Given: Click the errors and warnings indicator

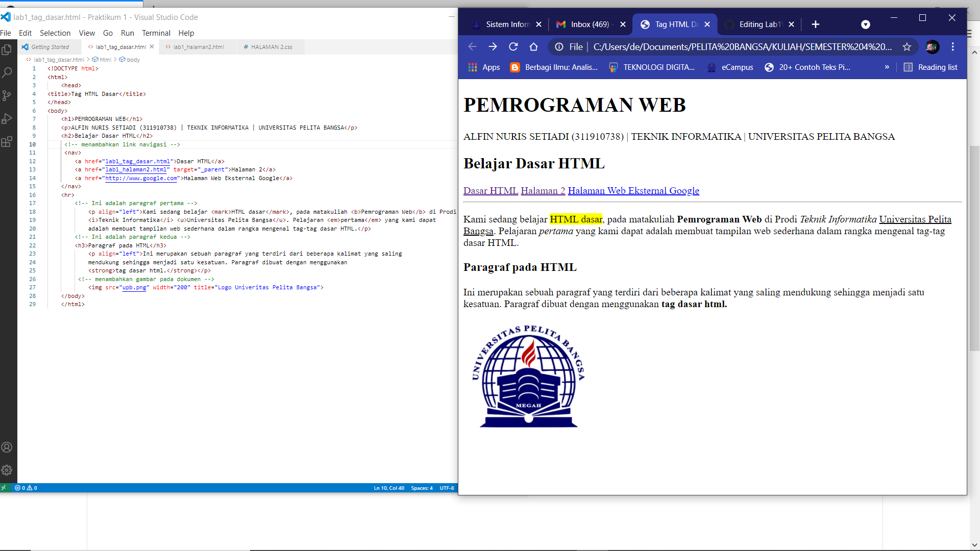Looking at the screenshot, I should 24,488.
